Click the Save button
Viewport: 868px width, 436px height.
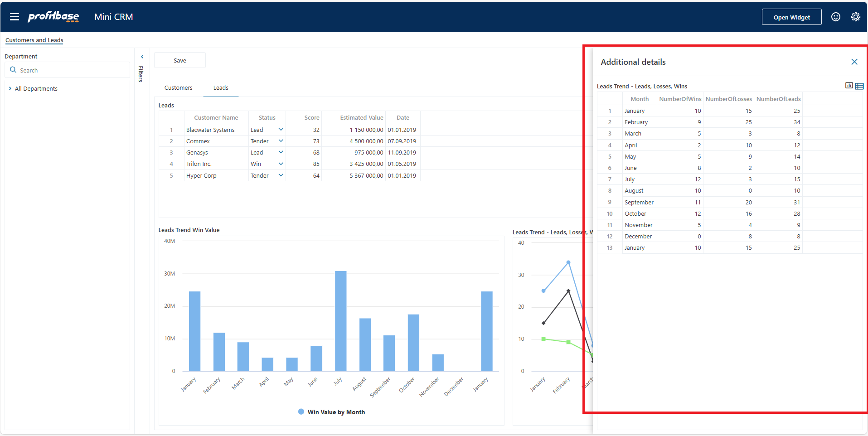[x=180, y=60]
